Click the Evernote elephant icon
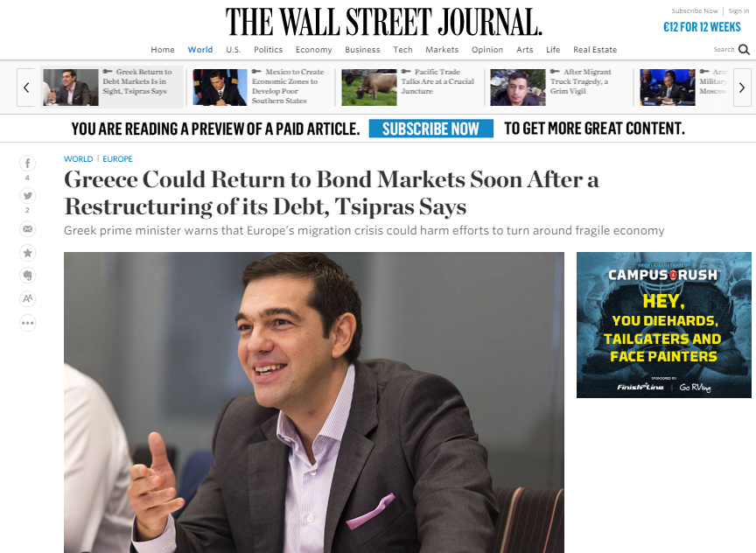Screen dimensions: 756x553 point(27,276)
